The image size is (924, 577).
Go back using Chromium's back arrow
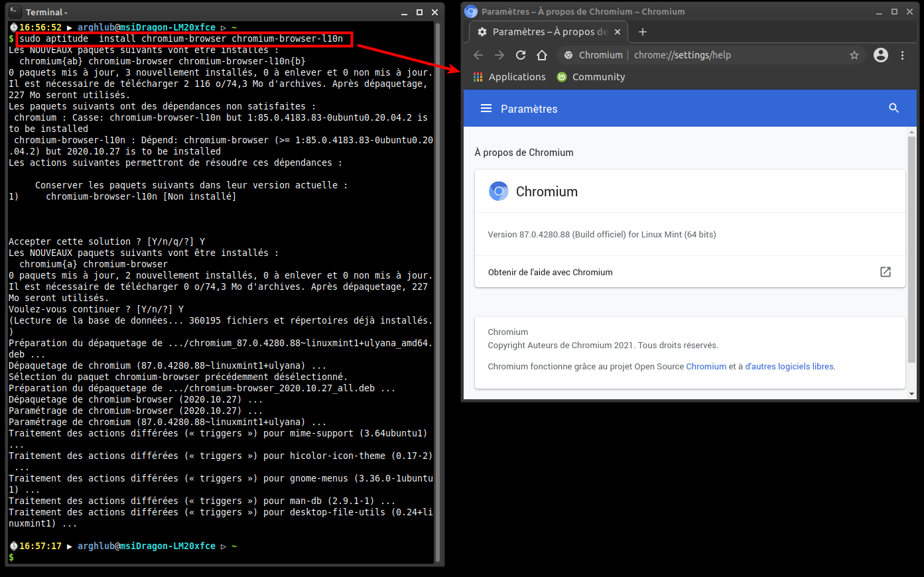(478, 55)
